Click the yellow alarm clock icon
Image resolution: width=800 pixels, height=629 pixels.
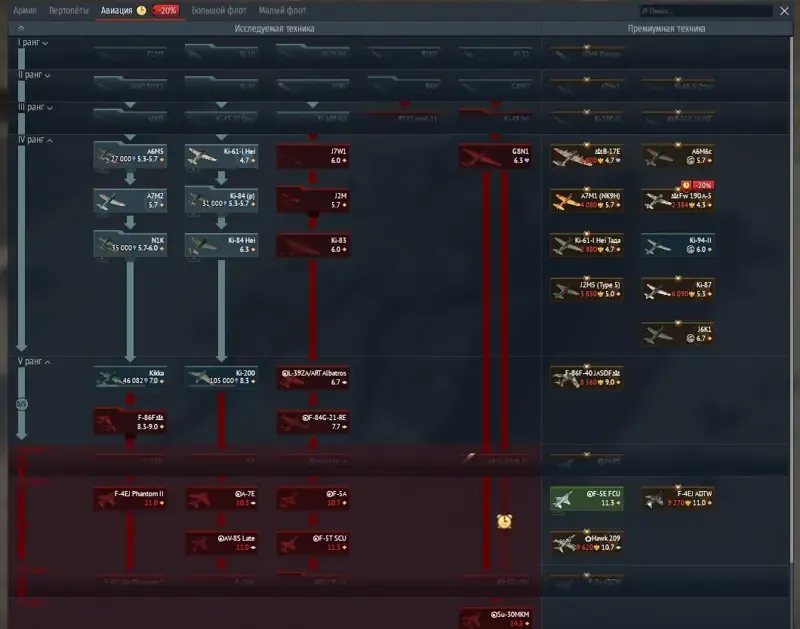click(504, 521)
